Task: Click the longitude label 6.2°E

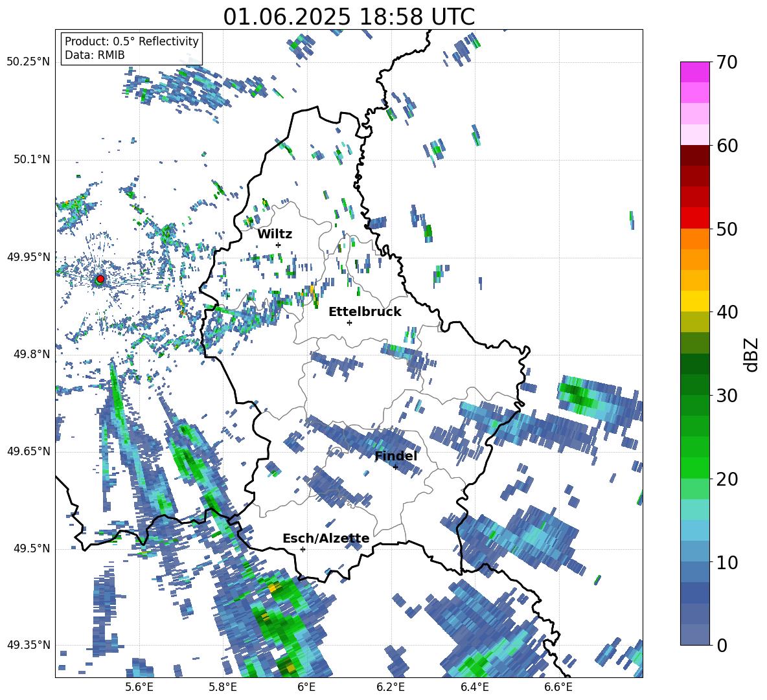Action: (391, 687)
